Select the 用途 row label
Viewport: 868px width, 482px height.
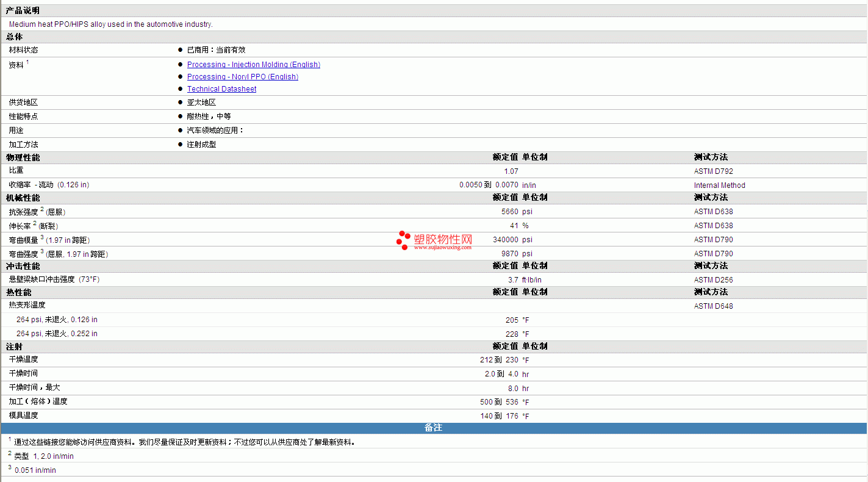(16, 131)
